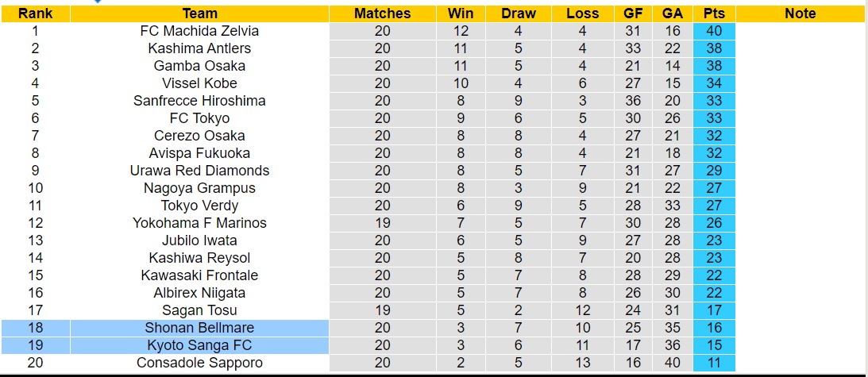Image resolution: width=868 pixels, height=377 pixels.
Task: Open the Sanfrecce Hiroshima team entry
Action: click(199, 101)
